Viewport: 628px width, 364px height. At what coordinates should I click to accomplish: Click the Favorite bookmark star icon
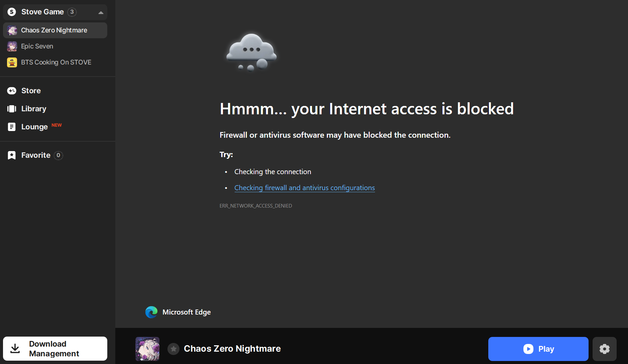coord(12,155)
